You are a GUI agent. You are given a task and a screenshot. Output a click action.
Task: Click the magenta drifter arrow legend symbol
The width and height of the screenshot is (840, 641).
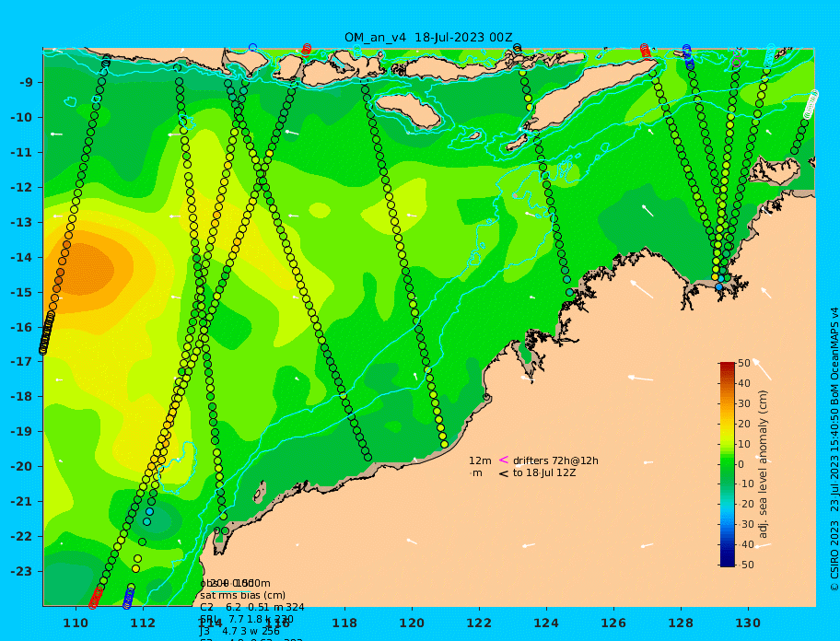[x=504, y=460]
